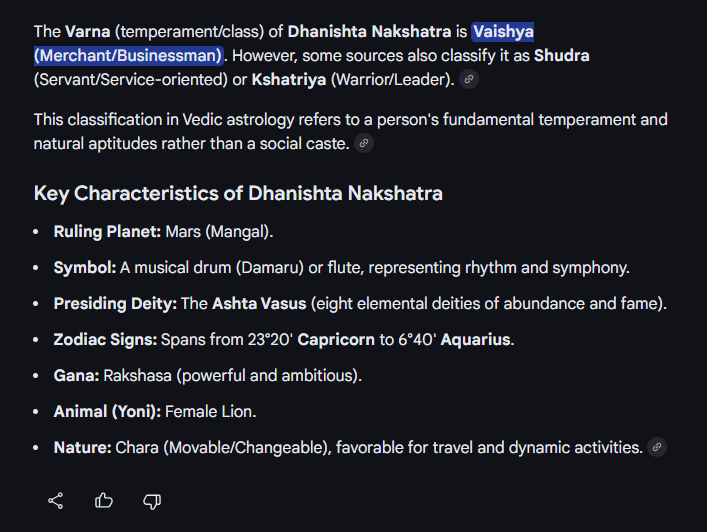Click the thumbs up feedback icon
The height and width of the screenshot is (532, 707).
coord(104,500)
